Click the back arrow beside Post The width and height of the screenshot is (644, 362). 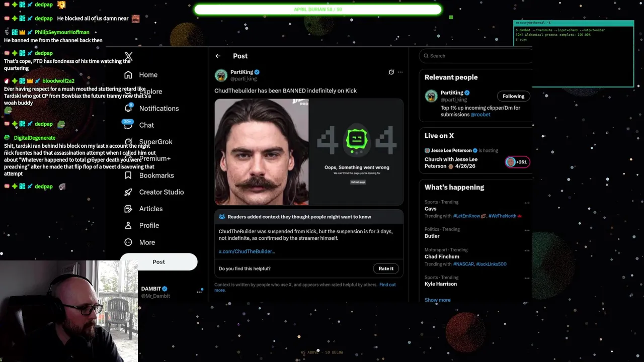(218, 56)
